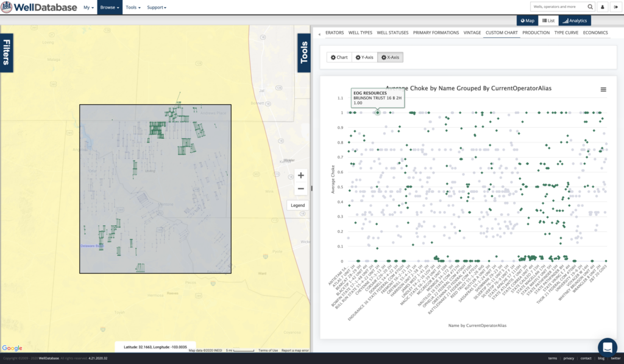The height and width of the screenshot is (364, 624).
Task: Open the chat support bubble
Action: [608, 348]
